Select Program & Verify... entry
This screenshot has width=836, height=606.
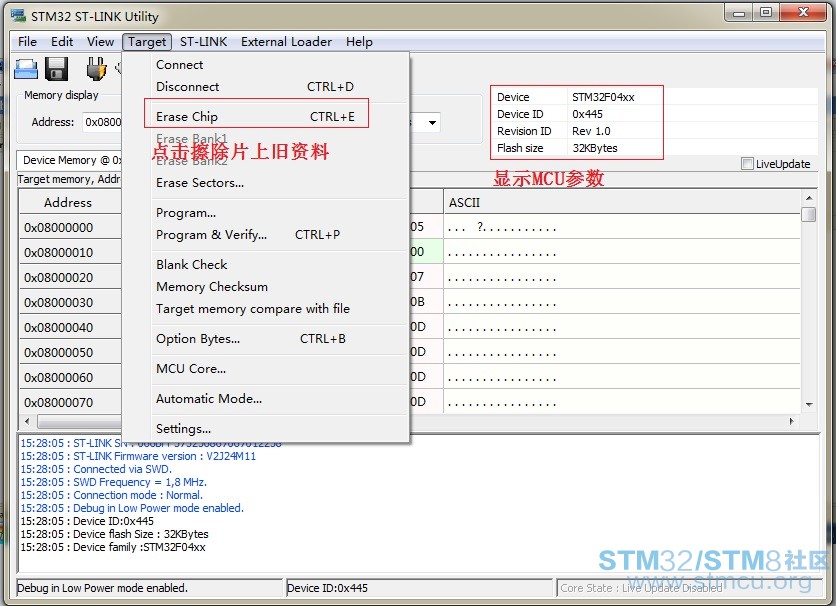[x=266, y=235]
